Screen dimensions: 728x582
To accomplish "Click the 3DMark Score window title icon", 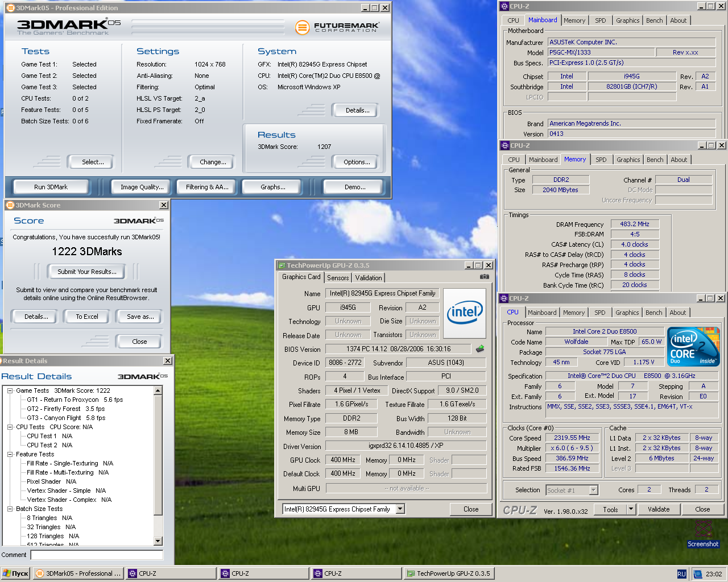I will [10, 205].
